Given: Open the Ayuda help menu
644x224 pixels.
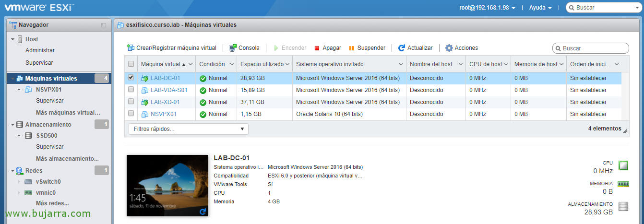Looking at the screenshot, I should pos(540,8).
